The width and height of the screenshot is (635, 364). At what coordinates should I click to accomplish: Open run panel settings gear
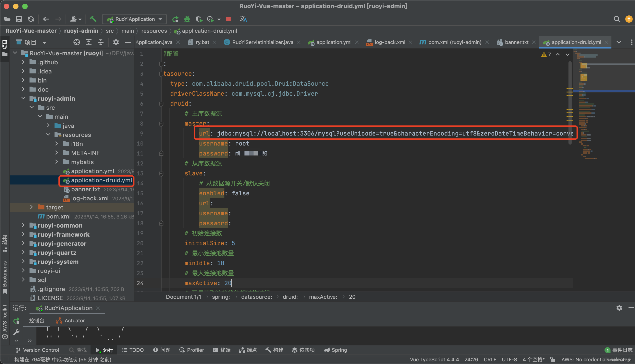[x=619, y=308]
